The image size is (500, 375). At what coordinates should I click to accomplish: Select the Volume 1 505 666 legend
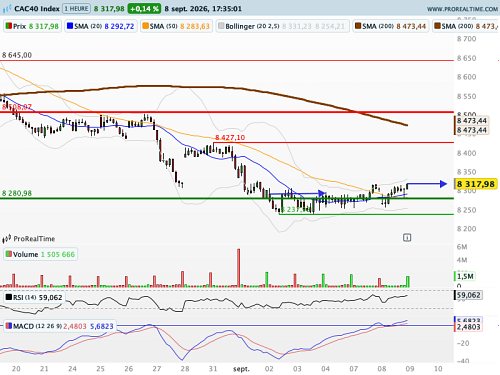(40, 254)
